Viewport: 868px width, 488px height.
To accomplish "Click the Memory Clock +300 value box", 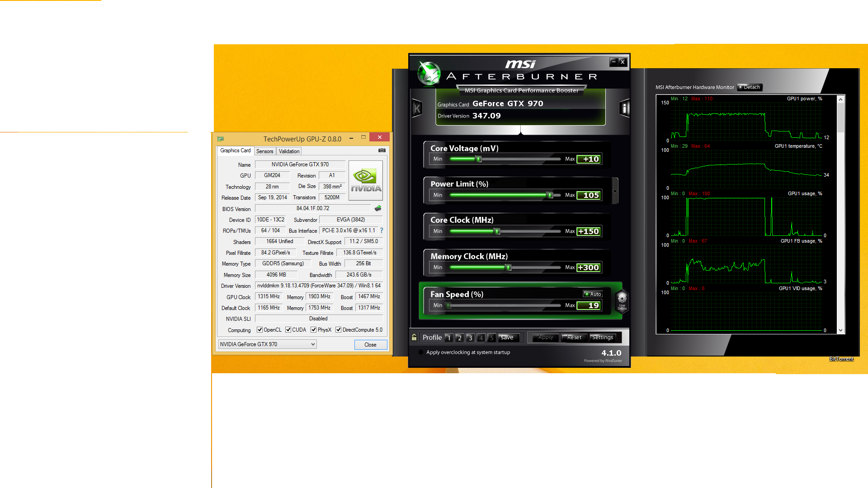I will pyautogui.click(x=589, y=267).
